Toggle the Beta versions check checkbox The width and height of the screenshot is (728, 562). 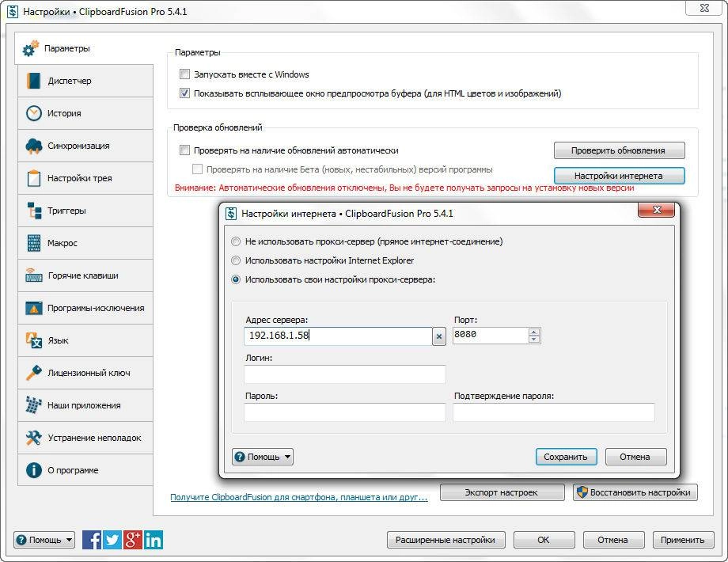click(x=197, y=169)
